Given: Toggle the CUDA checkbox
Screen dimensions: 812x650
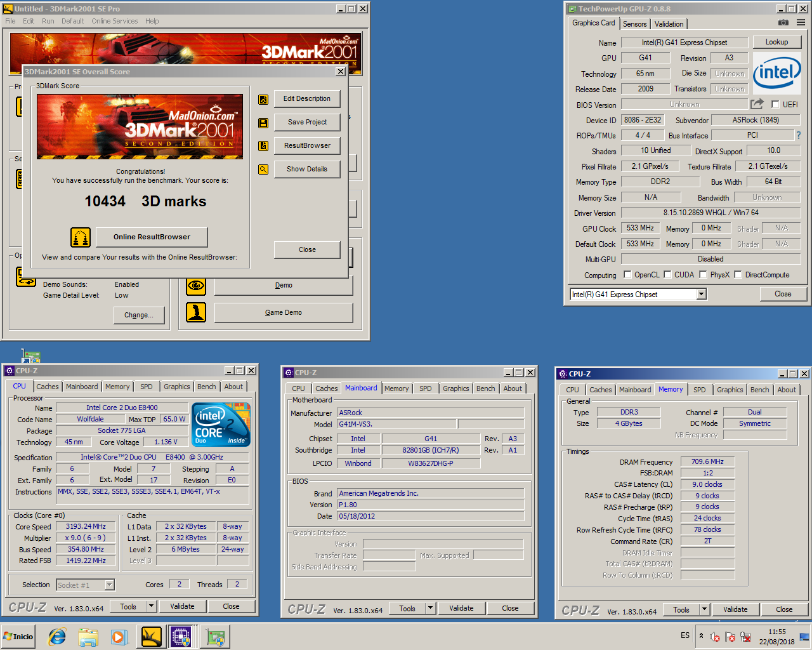Looking at the screenshot, I should pos(667,275).
